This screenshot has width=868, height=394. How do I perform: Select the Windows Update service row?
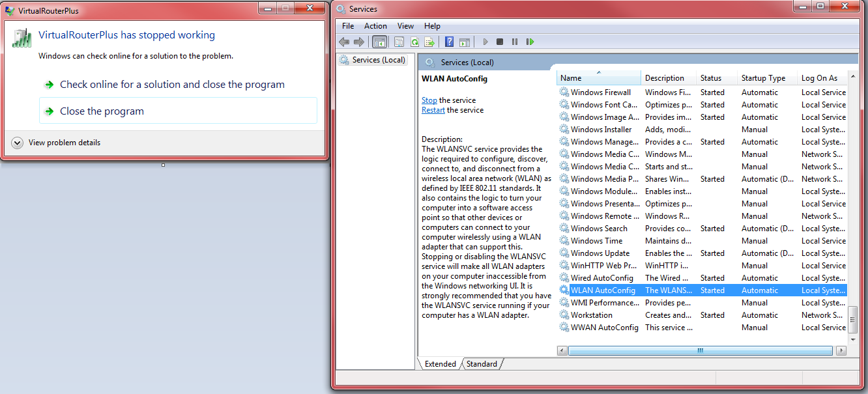(x=600, y=253)
